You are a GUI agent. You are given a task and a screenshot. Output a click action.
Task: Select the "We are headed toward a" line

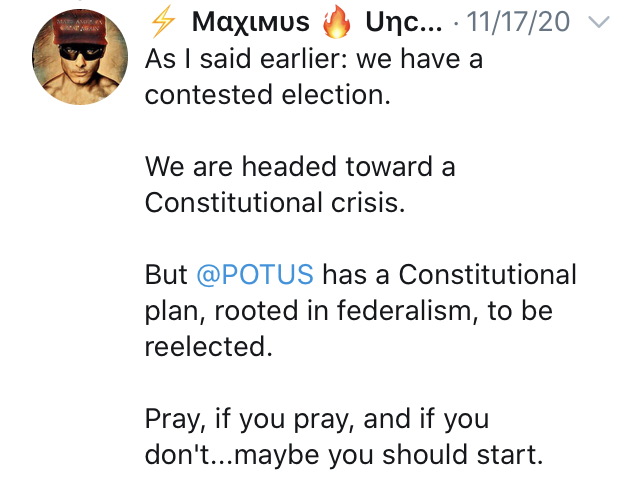(300, 167)
